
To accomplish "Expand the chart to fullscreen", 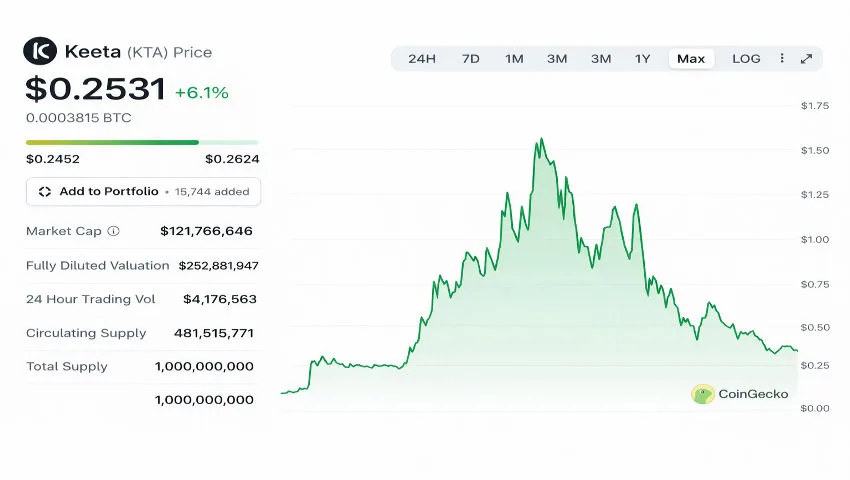I will coord(806,59).
